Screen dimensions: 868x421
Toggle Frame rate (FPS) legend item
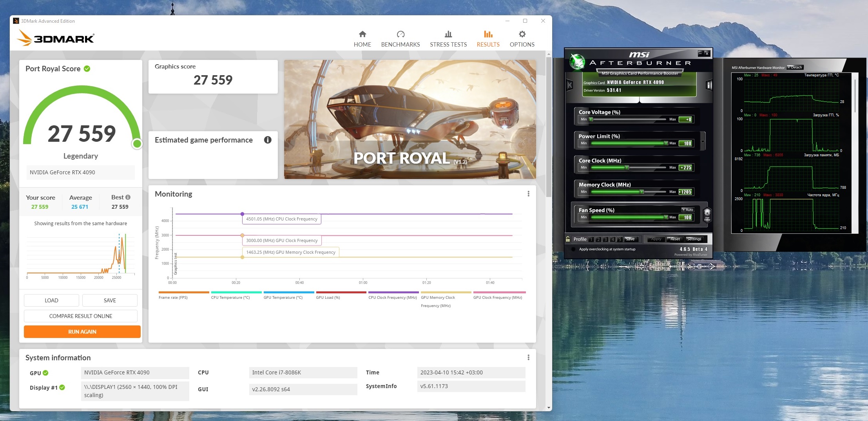183,295
